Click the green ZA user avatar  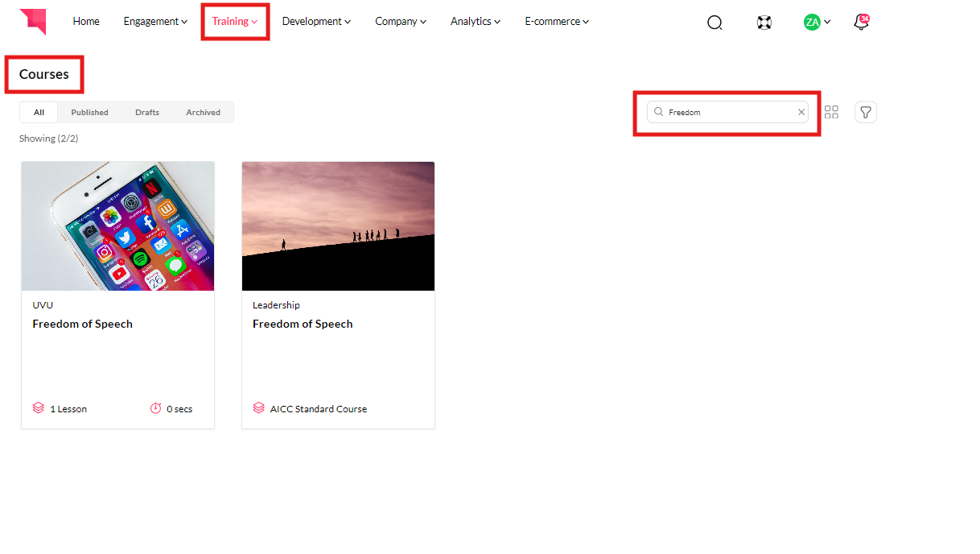[812, 23]
